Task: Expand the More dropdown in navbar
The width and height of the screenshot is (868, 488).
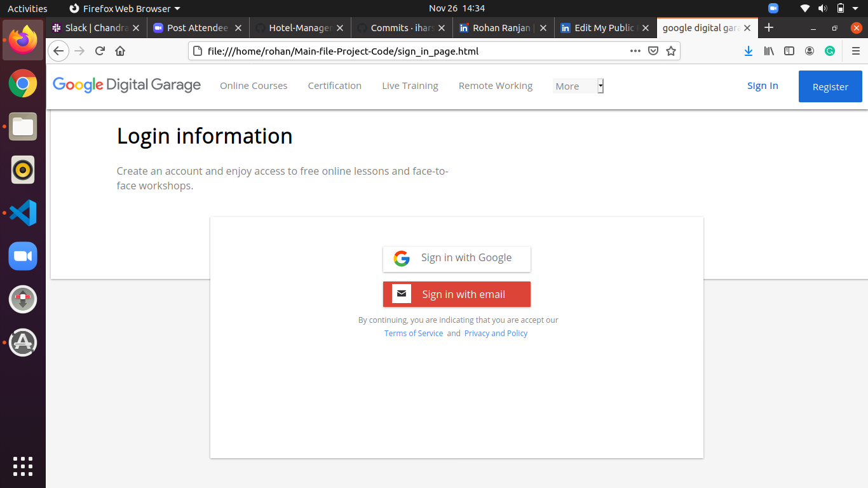Action: click(x=578, y=86)
